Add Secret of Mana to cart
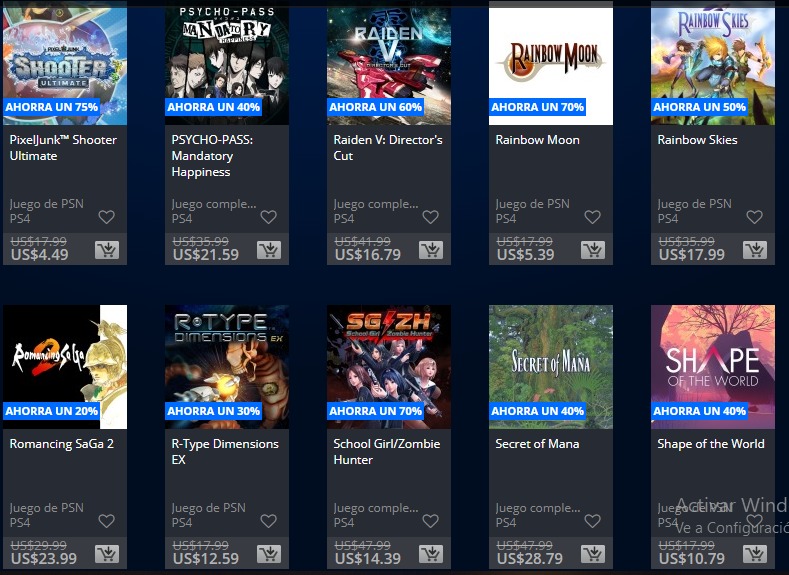The image size is (789, 575). point(593,553)
